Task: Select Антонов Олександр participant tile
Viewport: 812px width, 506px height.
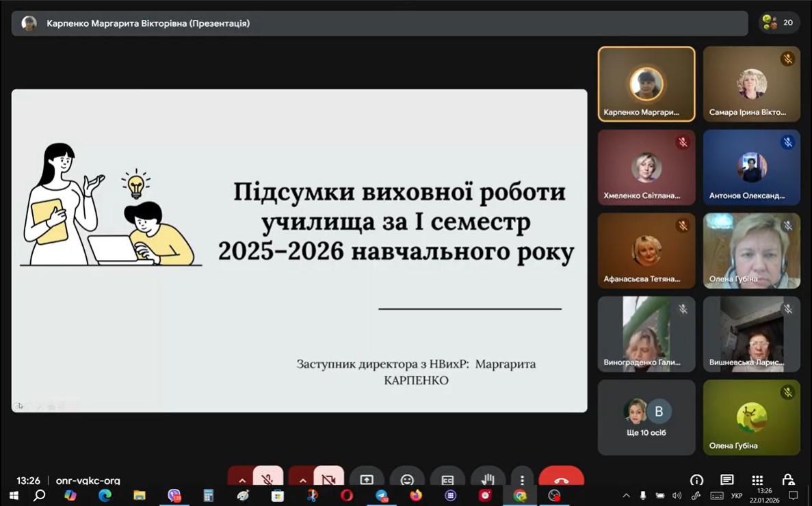Action: click(x=751, y=168)
